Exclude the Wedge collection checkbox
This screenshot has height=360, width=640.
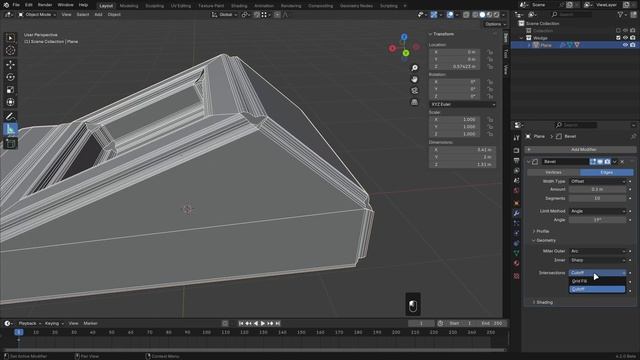(x=618, y=38)
